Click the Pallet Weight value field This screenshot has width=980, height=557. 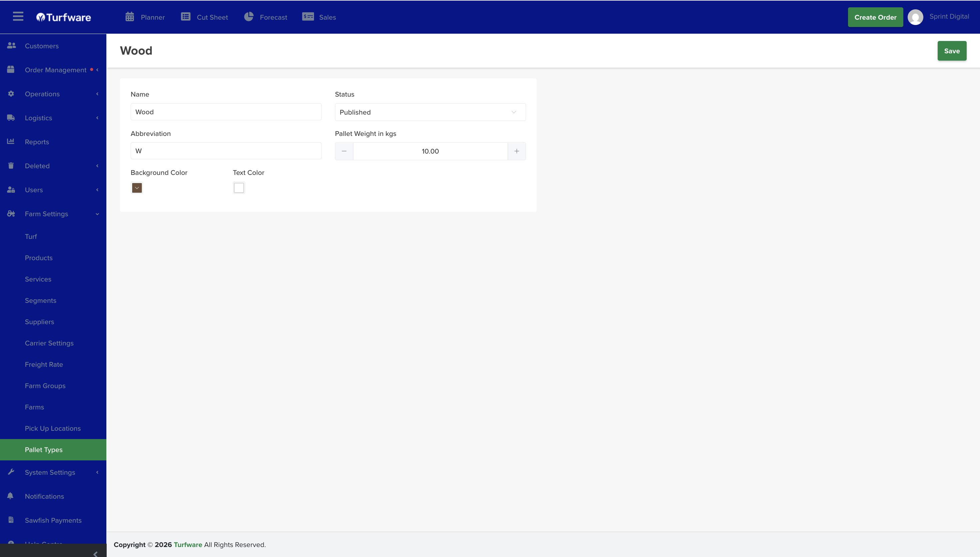point(430,151)
